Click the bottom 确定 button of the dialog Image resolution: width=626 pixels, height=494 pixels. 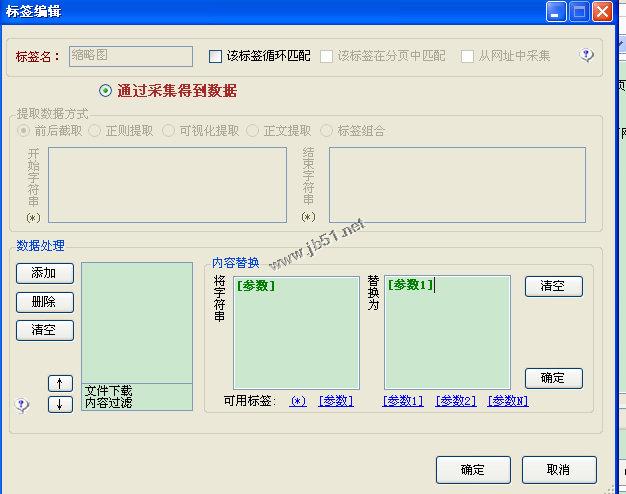473,470
